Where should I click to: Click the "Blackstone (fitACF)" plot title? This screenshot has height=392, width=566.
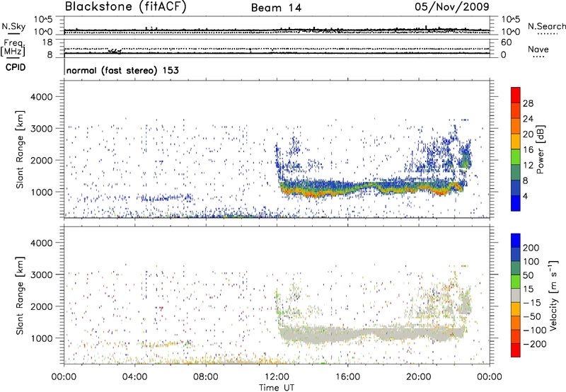pyautogui.click(x=126, y=7)
